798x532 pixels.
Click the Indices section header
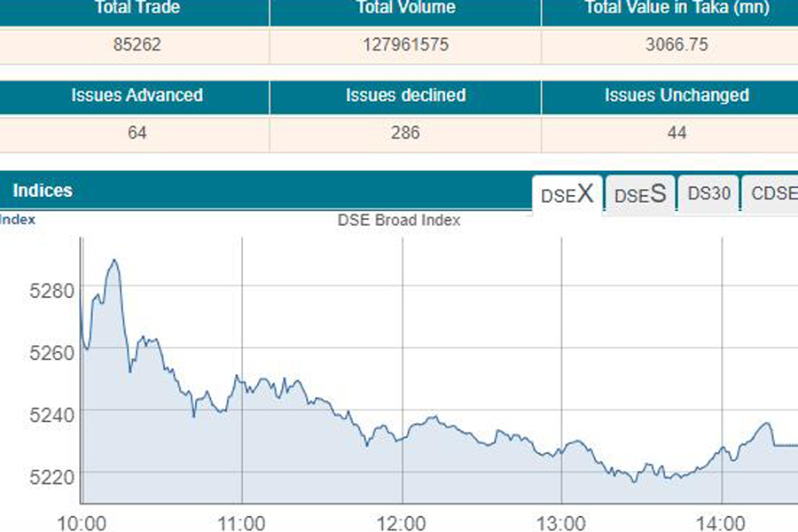(x=43, y=191)
